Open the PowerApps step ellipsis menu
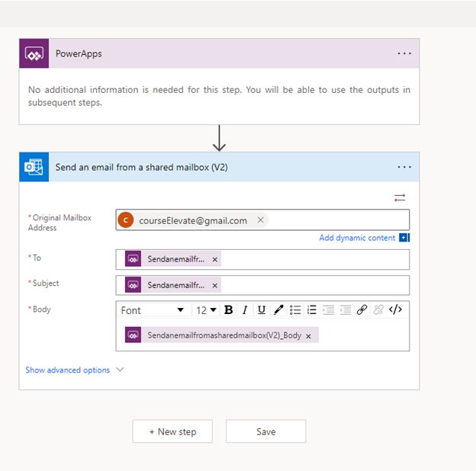The width and height of the screenshot is (476, 471). coord(404,53)
